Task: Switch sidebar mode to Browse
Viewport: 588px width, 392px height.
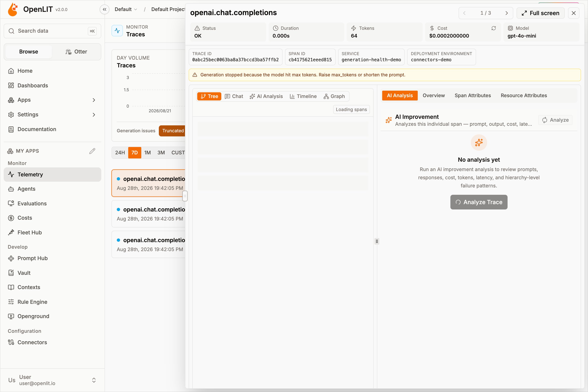Action: tap(29, 52)
